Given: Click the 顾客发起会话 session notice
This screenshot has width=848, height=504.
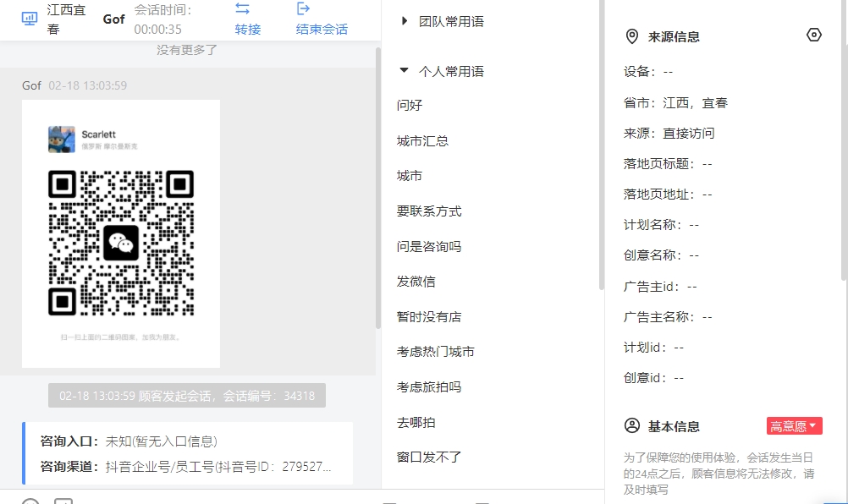Looking at the screenshot, I should tap(186, 396).
